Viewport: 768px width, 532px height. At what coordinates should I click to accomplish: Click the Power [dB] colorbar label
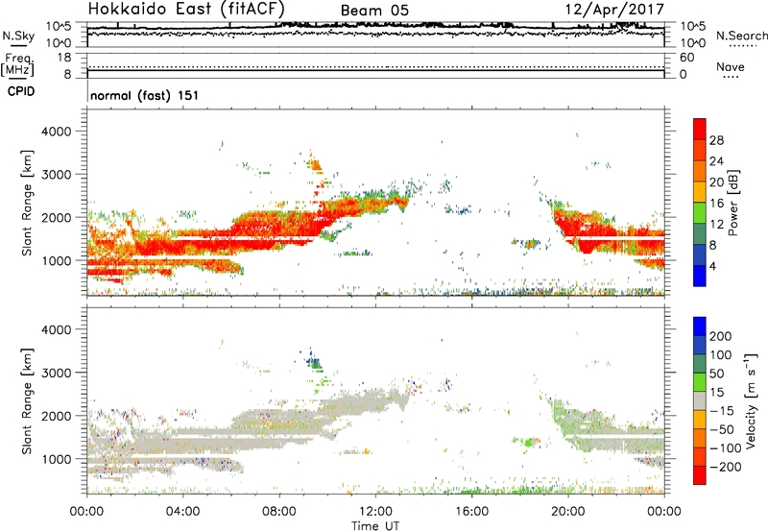733,203
